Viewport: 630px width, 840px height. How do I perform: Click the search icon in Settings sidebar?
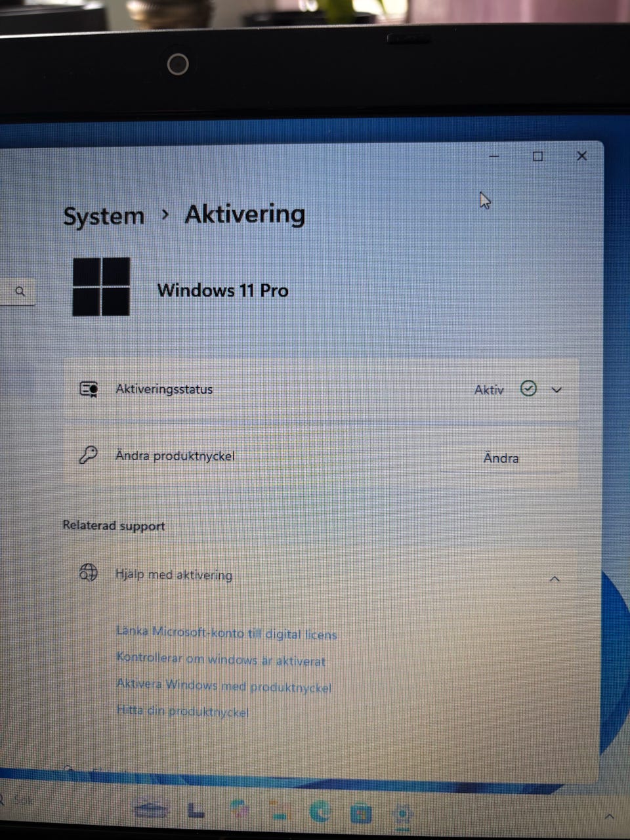20,291
